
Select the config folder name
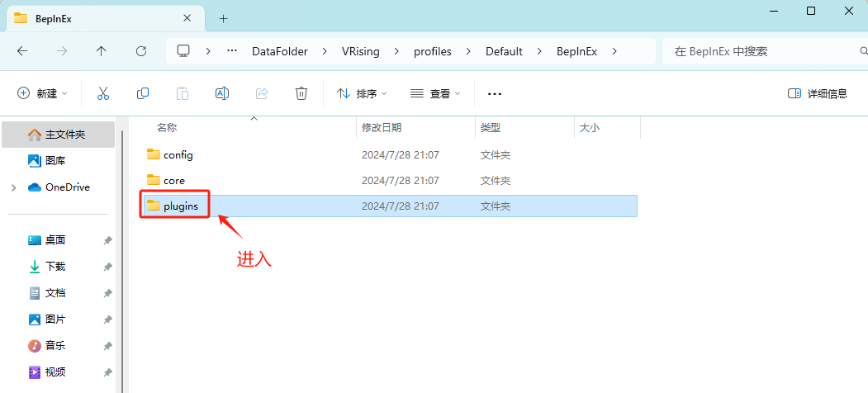click(178, 155)
